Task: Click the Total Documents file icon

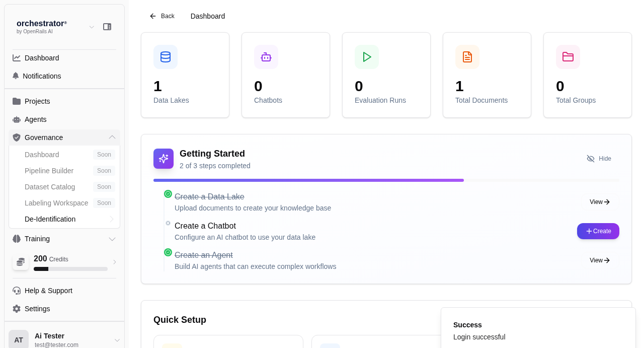Action: [x=467, y=57]
